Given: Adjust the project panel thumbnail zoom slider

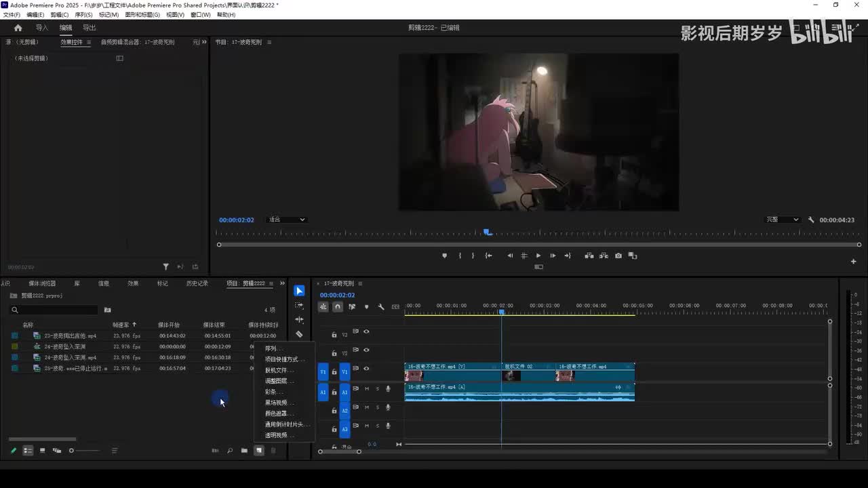Looking at the screenshot, I should [x=72, y=451].
